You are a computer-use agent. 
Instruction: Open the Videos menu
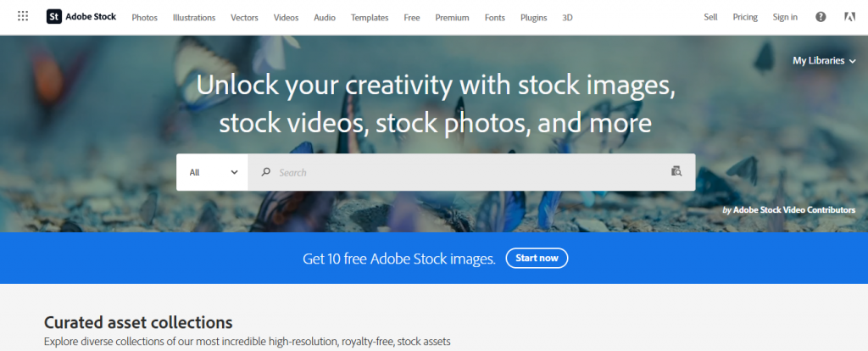(286, 17)
